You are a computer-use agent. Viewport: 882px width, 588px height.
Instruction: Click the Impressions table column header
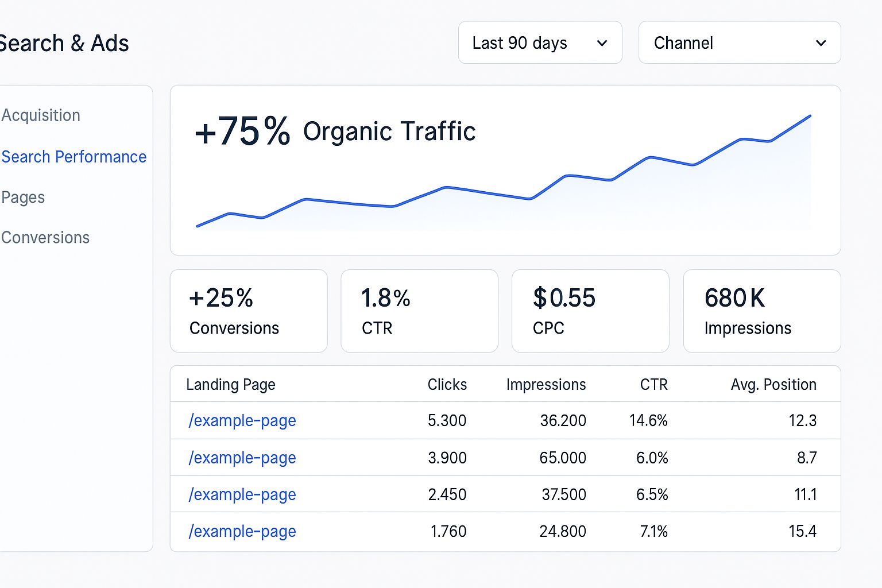pos(546,385)
